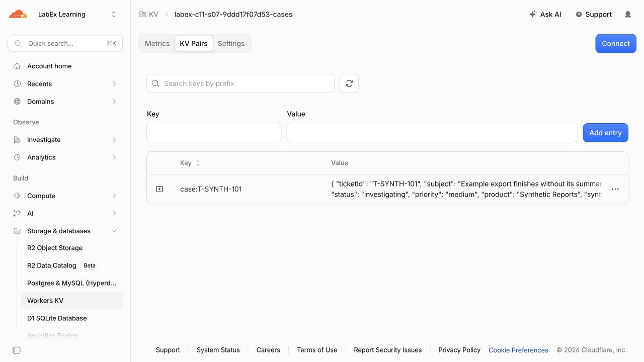Expand the Recents submenu chevron

coord(114,84)
